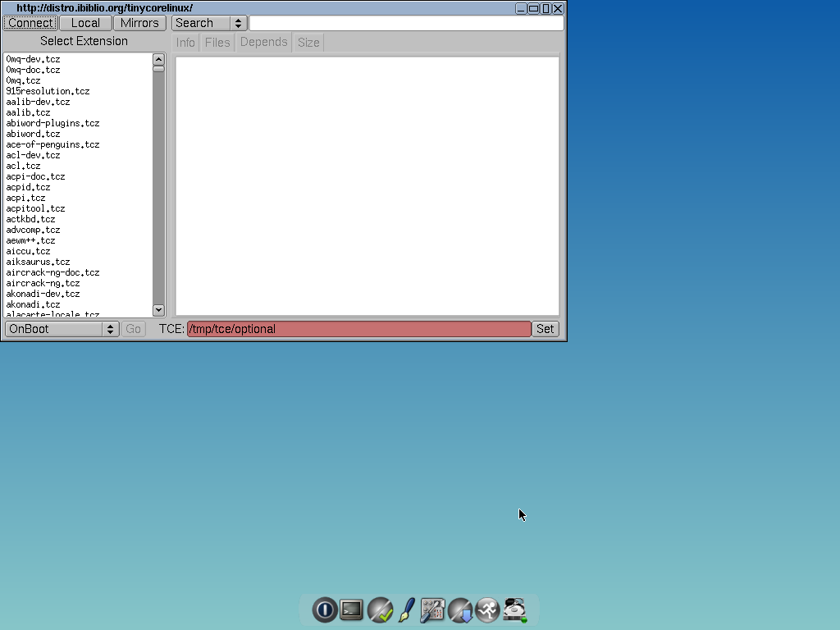Select abiword.tcz from the extension list
The width and height of the screenshot is (840, 630).
click(32, 133)
